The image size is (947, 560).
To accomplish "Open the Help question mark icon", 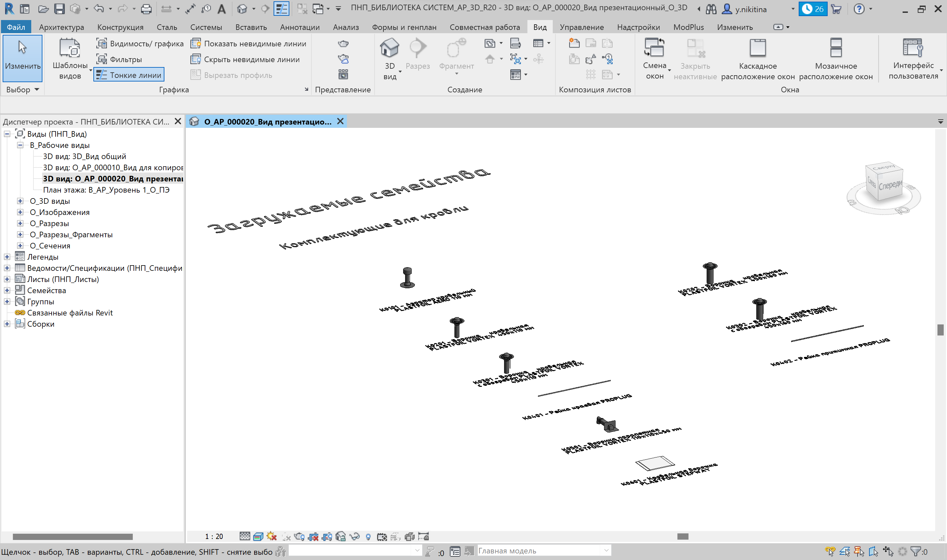I will coord(859,9).
